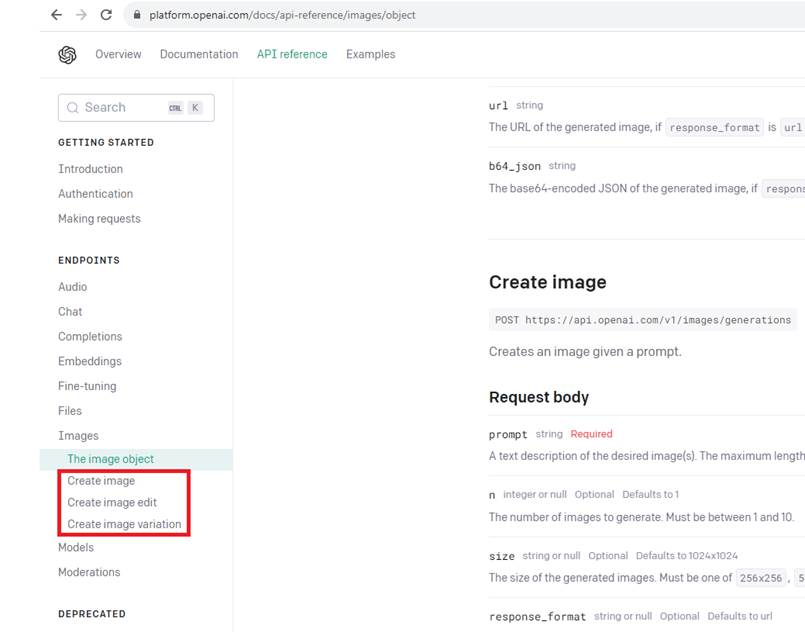Go to Create image edit

pos(112,503)
